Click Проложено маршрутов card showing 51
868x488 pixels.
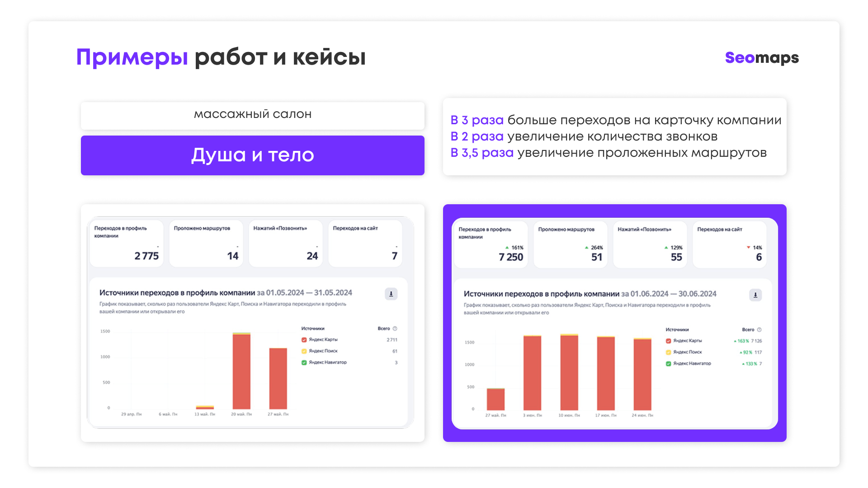(571, 244)
